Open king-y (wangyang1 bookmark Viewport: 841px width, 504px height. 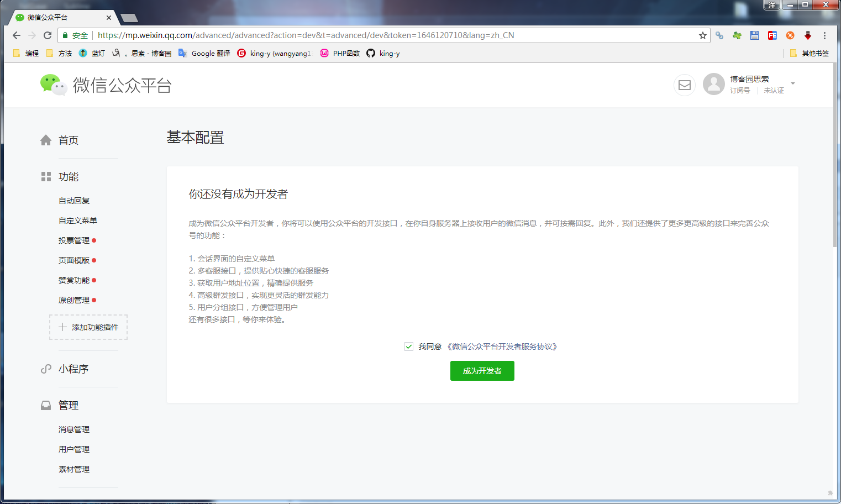[x=275, y=54]
